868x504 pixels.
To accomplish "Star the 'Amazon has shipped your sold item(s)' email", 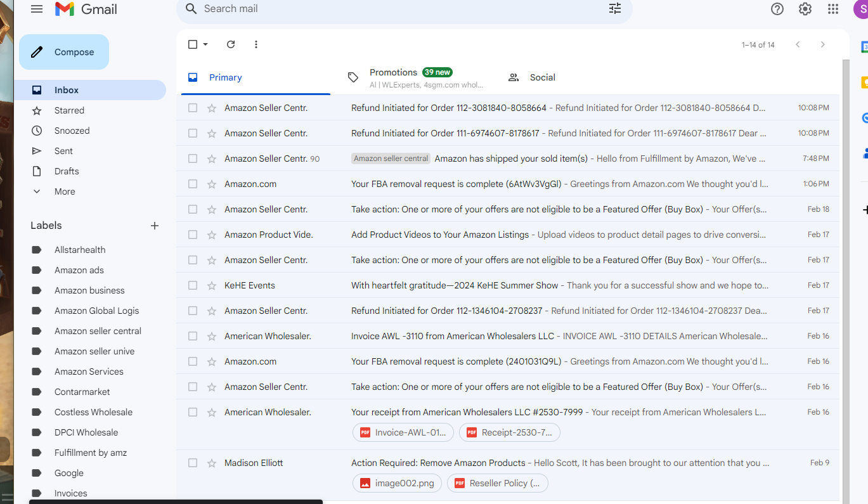I will pos(212,158).
